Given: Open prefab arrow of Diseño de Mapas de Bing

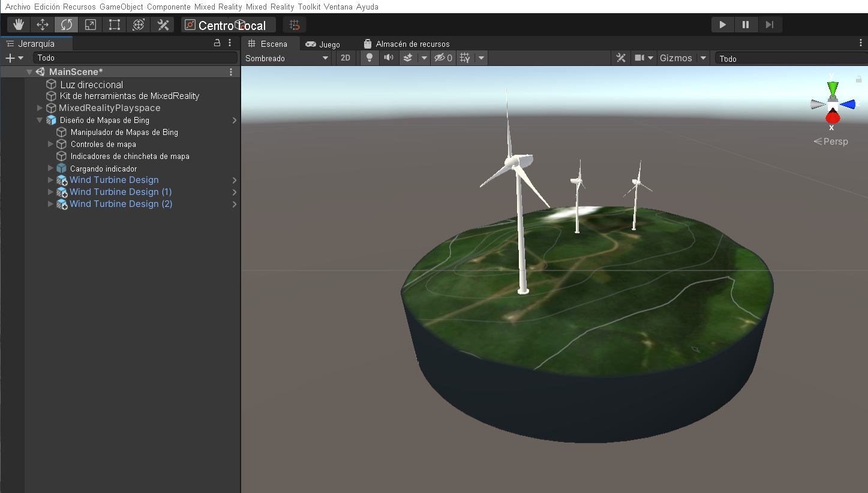Looking at the screenshot, I should pos(235,120).
